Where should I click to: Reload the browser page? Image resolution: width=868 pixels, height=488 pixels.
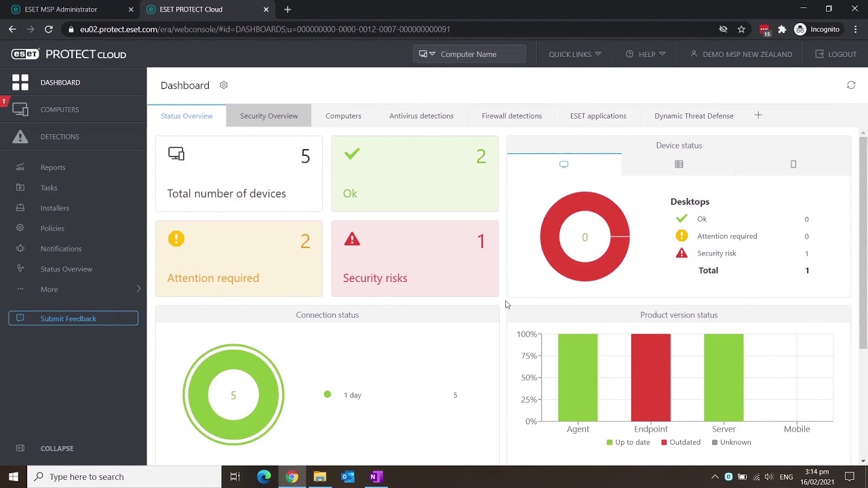tap(49, 29)
